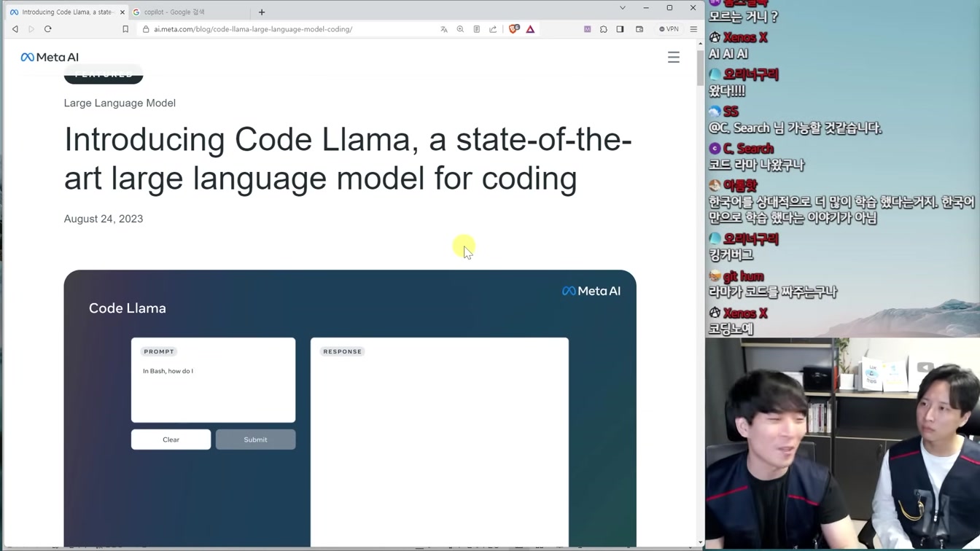The width and height of the screenshot is (980, 551).
Task: Open the tab search dropdown arrow
Action: 623,8
